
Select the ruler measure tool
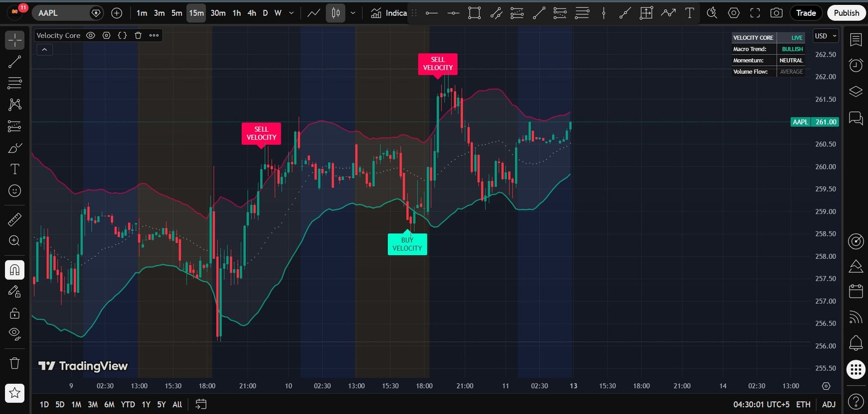click(x=15, y=220)
